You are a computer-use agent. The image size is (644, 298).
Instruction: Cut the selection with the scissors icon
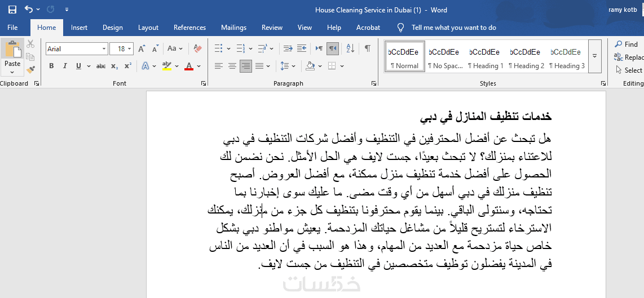point(30,44)
